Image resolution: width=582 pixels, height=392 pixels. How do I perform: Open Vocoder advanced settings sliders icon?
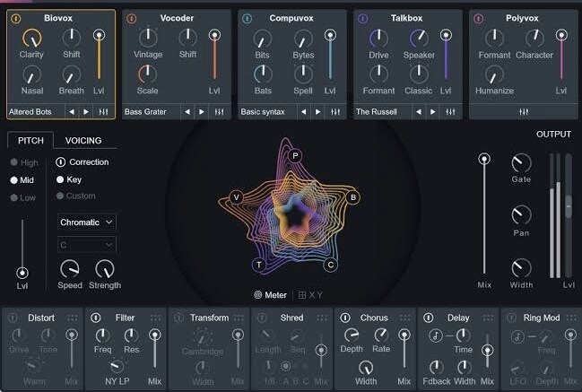tap(220, 112)
